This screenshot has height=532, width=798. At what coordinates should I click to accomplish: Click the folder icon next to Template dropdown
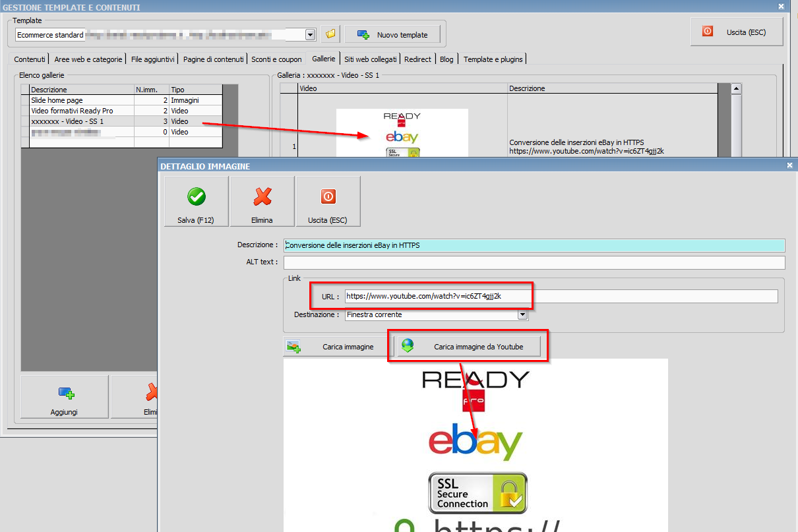click(x=330, y=34)
